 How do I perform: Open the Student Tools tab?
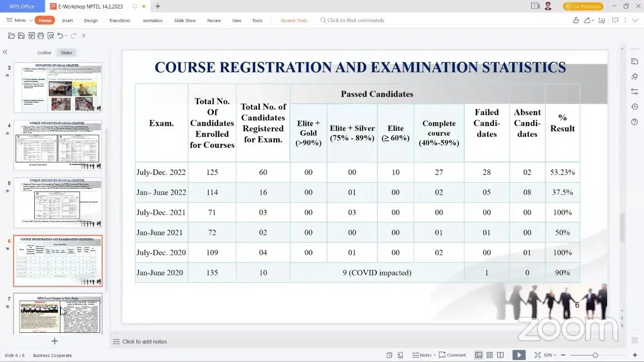click(x=294, y=21)
